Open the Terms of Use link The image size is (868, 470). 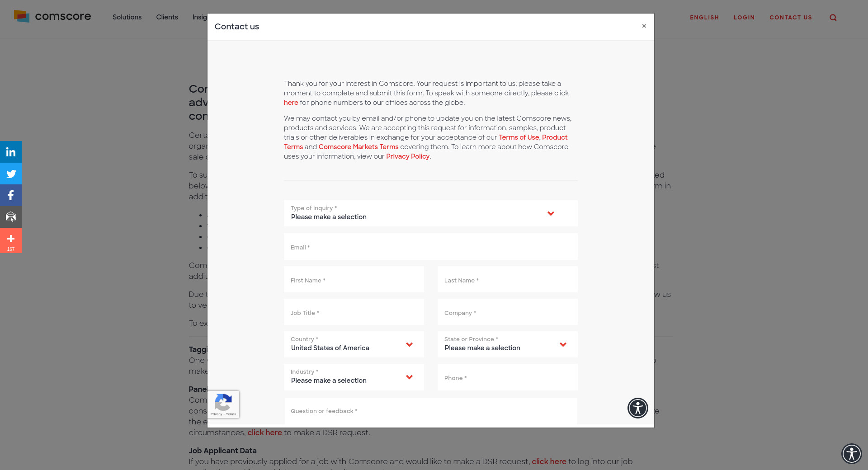click(x=519, y=137)
